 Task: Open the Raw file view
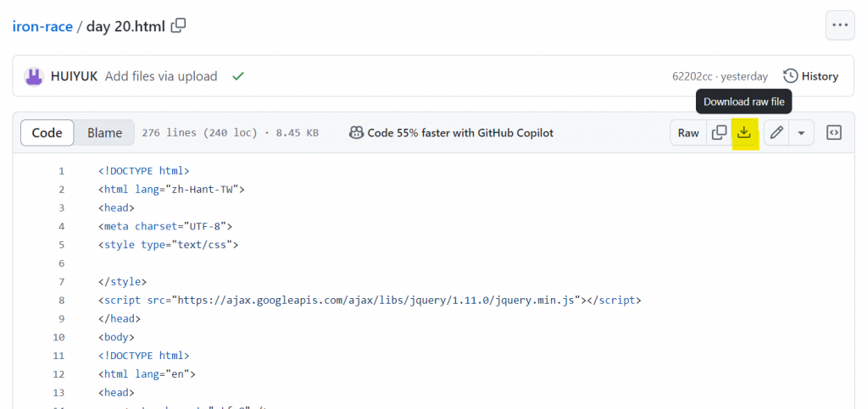(688, 133)
